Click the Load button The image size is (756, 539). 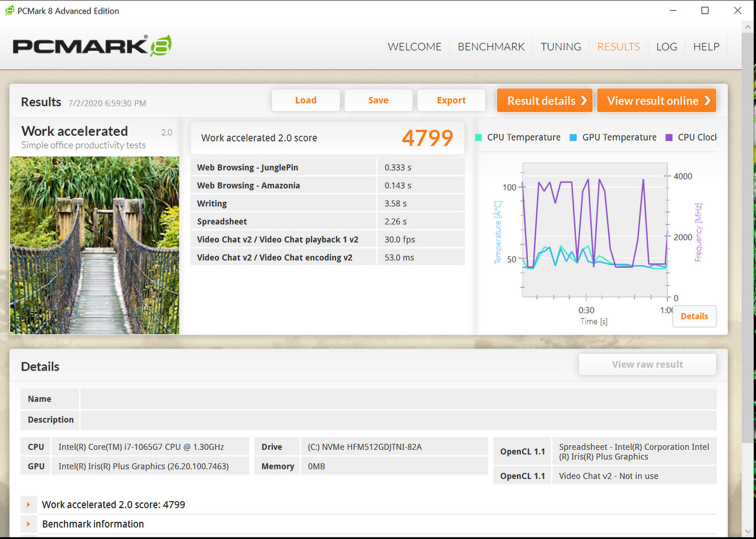point(306,100)
